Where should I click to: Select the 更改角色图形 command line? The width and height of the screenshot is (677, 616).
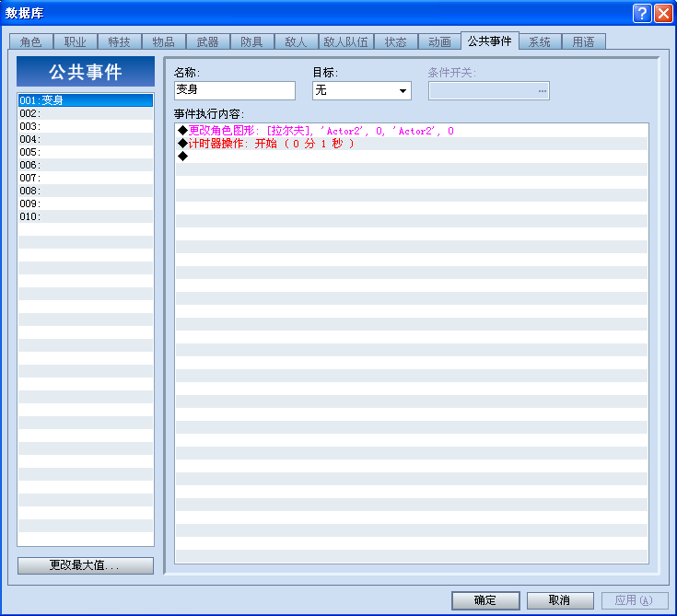(412, 131)
